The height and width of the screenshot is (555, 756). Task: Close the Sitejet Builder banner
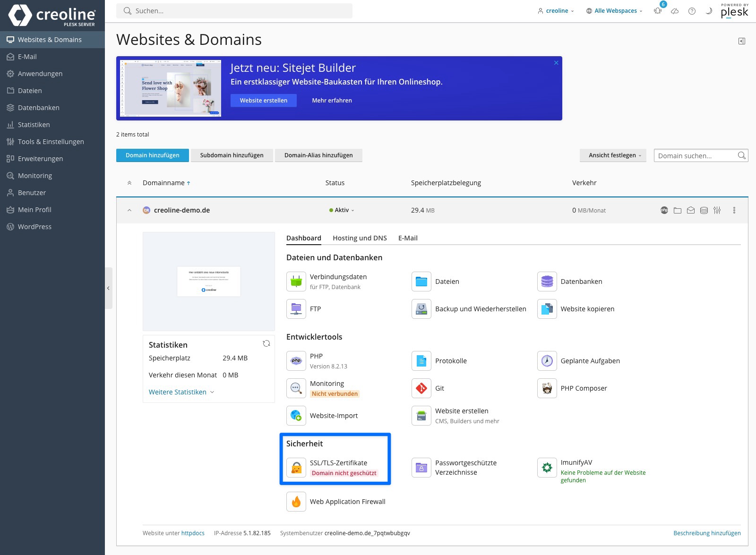[556, 63]
